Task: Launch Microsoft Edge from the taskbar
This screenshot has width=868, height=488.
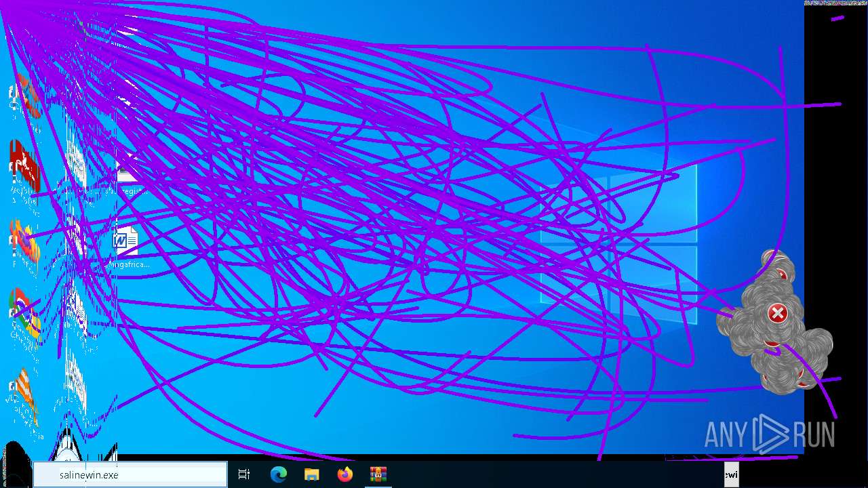Action: coord(278,474)
